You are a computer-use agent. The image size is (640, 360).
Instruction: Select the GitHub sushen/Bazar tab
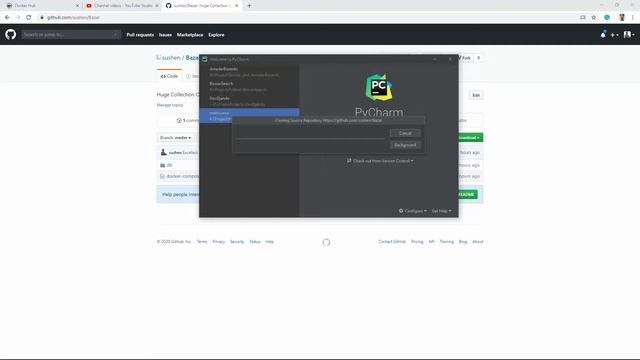pos(202,6)
